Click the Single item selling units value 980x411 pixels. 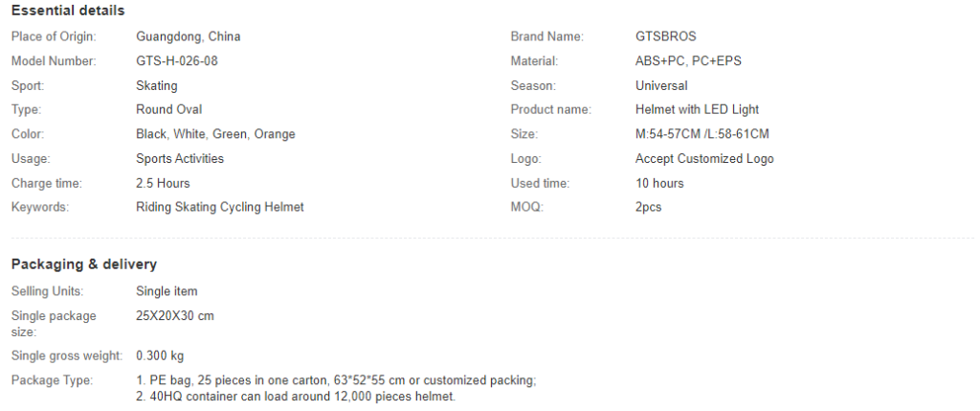click(167, 291)
